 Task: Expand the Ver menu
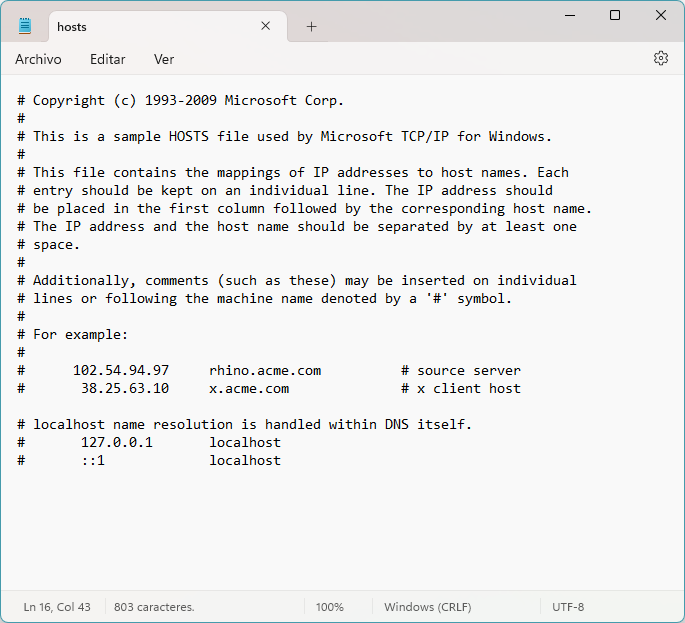[164, 59]
